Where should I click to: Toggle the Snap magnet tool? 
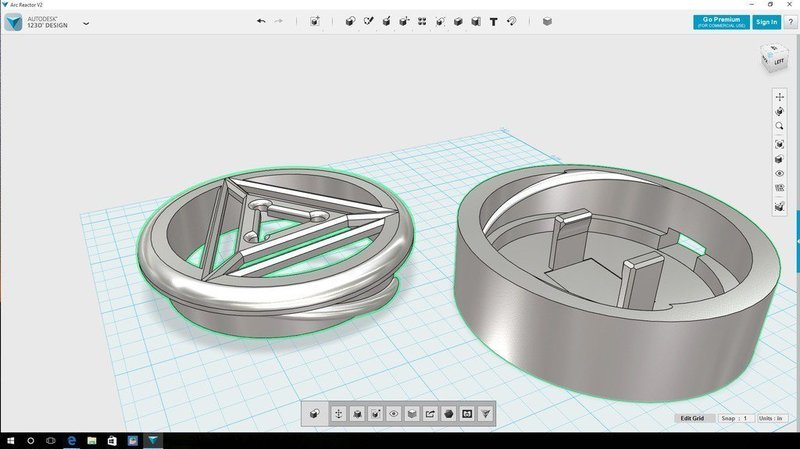[x=511, y=21]
